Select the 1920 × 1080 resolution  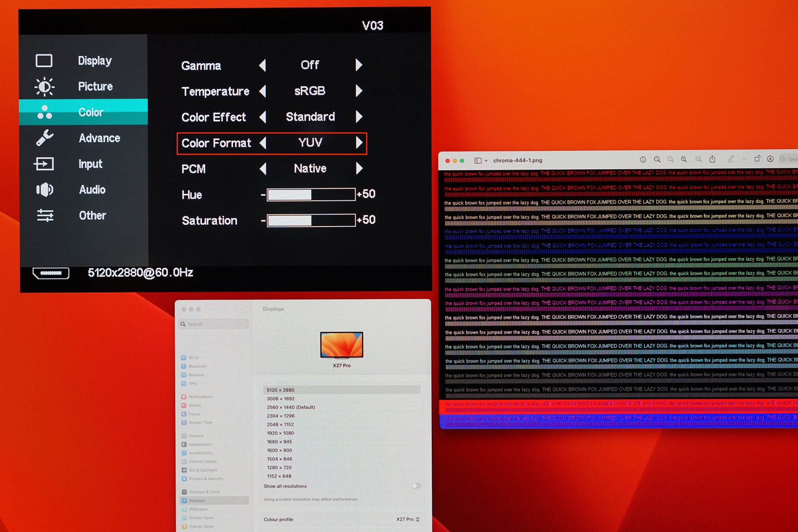[280, 433]
